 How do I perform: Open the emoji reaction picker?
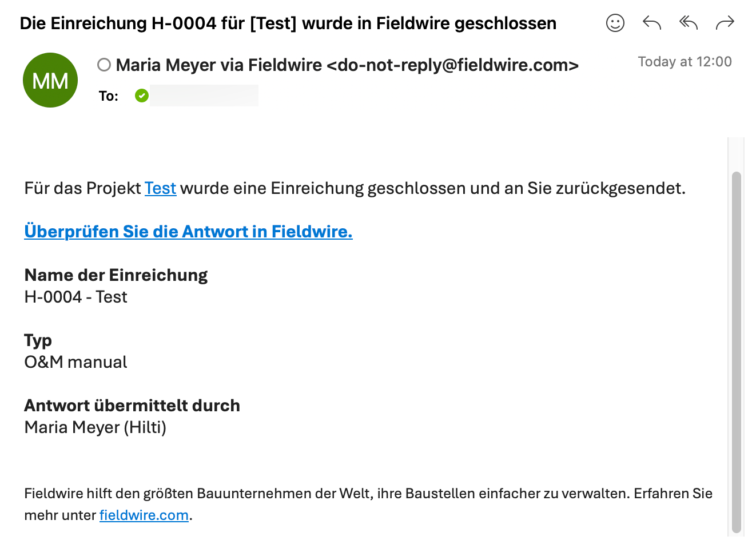(x=615, y=23)
